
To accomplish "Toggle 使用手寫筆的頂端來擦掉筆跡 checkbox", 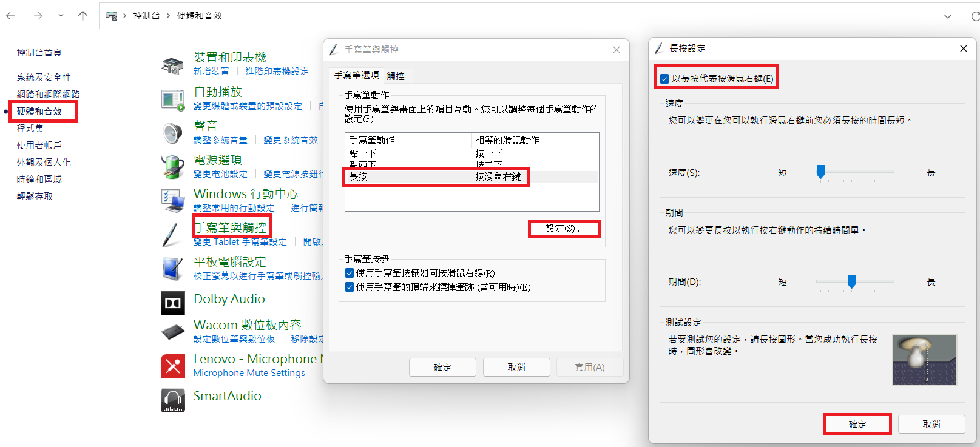I will [350, 287].
